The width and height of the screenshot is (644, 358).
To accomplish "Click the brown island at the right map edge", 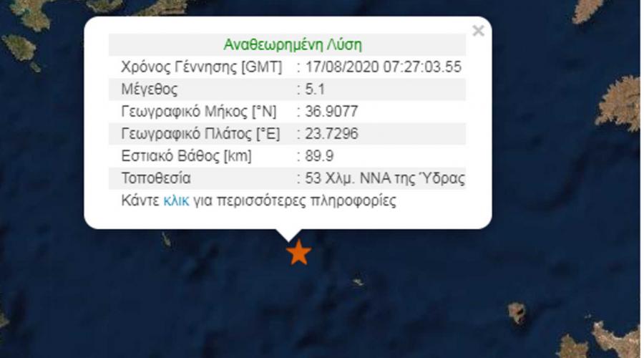I will coord(620,104).
